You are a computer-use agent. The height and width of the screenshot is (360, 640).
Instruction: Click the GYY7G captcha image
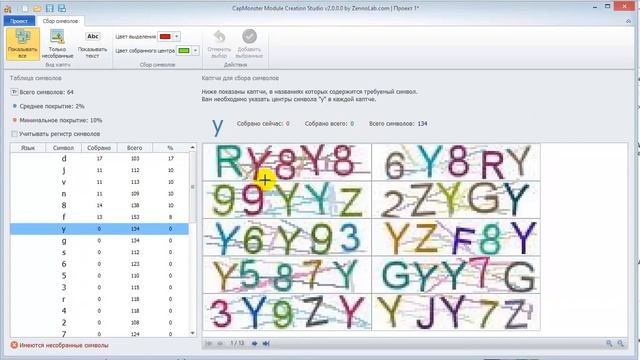tap(456, 275)
